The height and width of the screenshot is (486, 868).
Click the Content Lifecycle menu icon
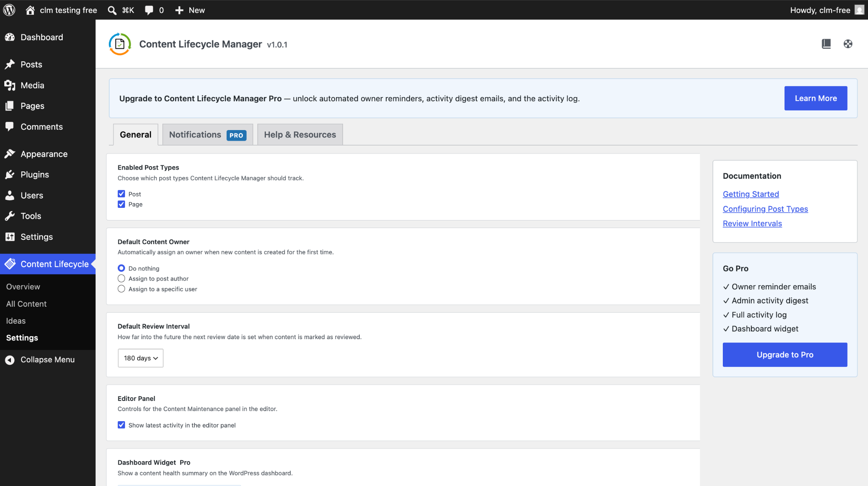[10, 264]
